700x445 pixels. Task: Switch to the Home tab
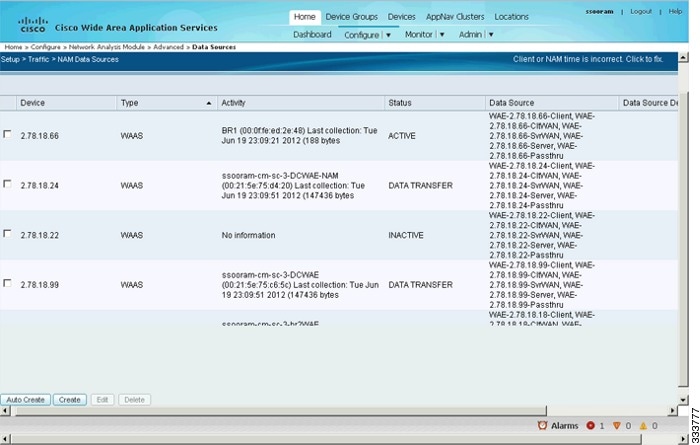click(304, 17)
